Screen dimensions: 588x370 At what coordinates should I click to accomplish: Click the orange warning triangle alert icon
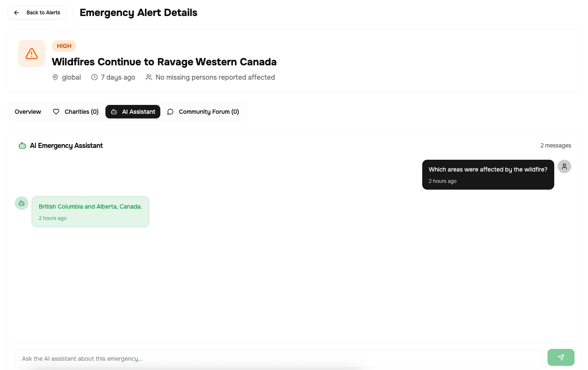(32, 54)
